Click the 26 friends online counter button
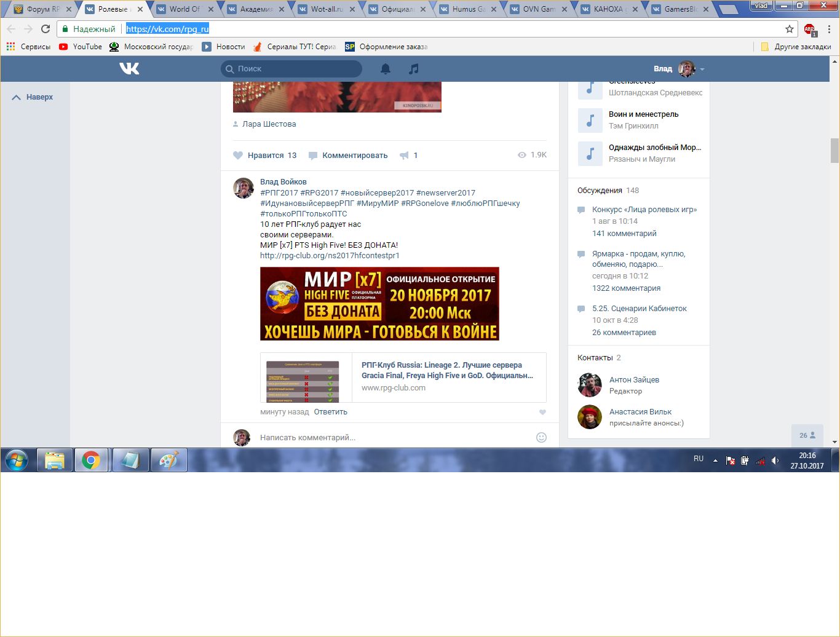The height and width of the screenshot is (637, 840). click(x=807, y=435)
